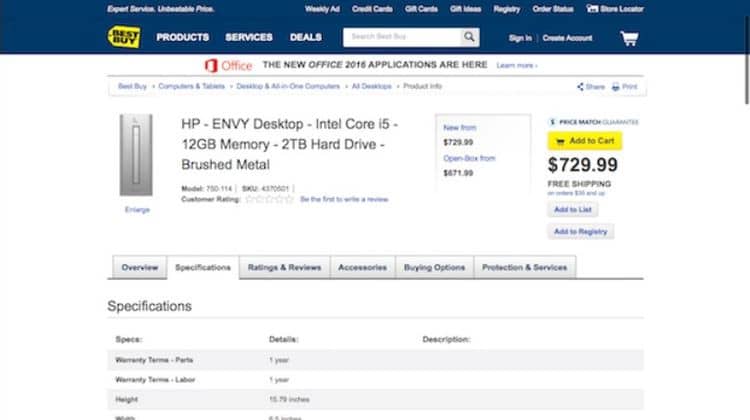
Task: Click Be the first to write a review
Action: pyautogui.click(x=344, y=199)
